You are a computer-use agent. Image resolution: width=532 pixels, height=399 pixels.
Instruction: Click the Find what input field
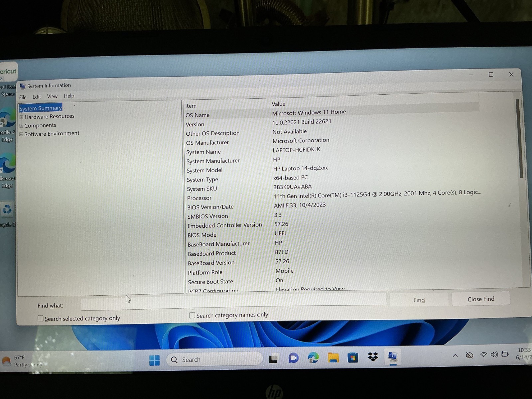point(234,302)
